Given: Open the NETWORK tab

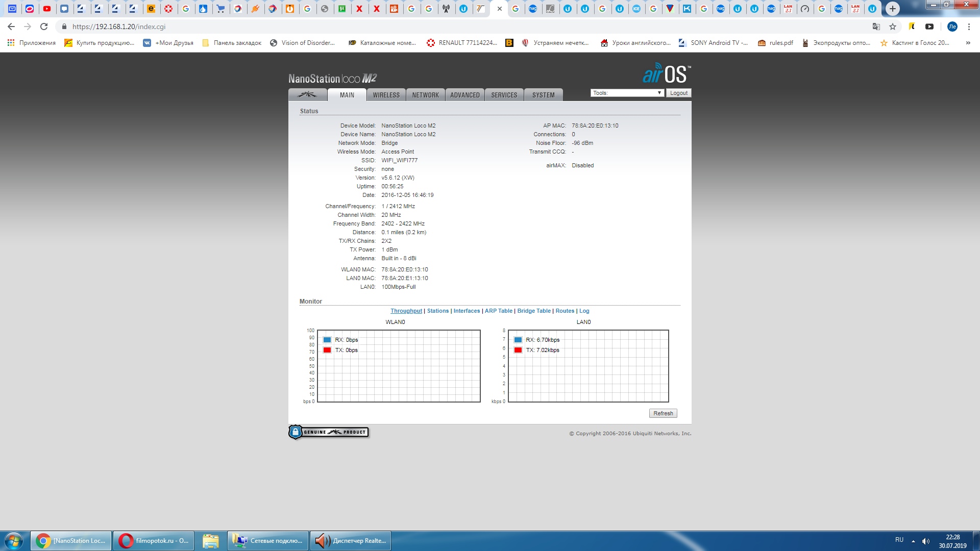Looking at the screenshot, I should tap(426, 95).
